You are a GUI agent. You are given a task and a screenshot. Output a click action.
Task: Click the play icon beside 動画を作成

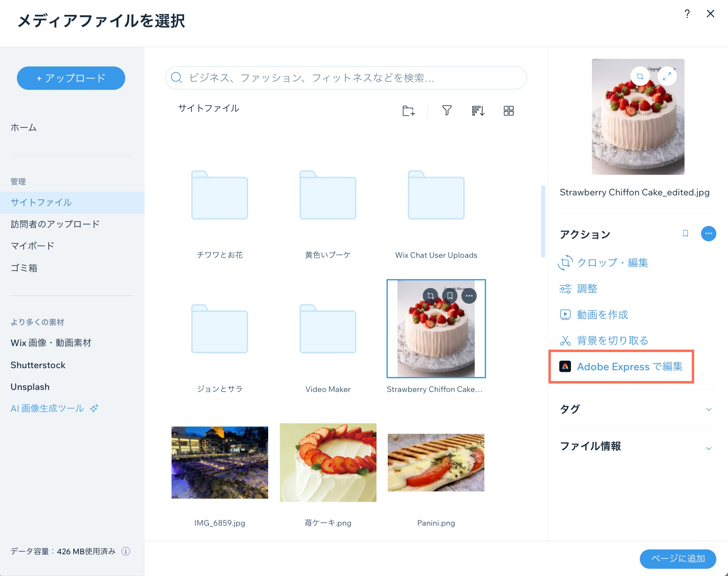(x=565, y=315)
